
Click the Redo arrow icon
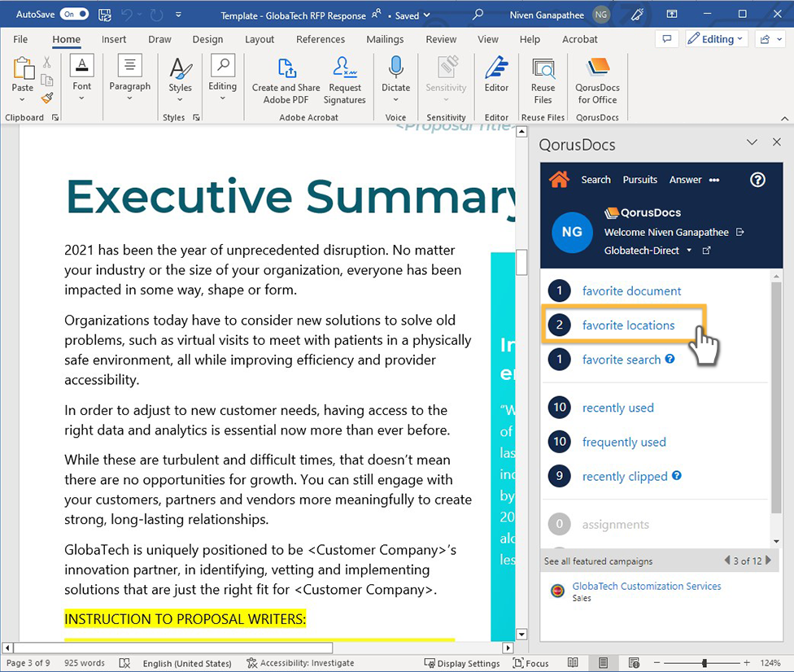pyautogui.click(x=156, y=15)
